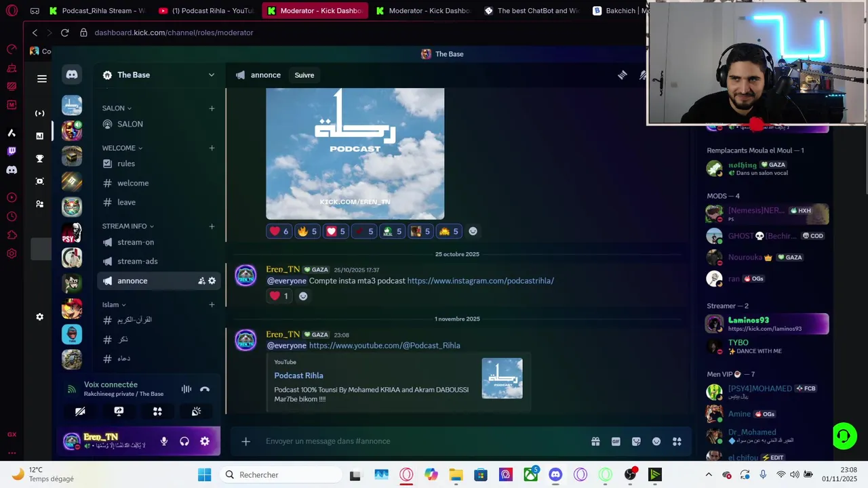Open the GIF picker
Screen dimensions: 868x488
616,441
